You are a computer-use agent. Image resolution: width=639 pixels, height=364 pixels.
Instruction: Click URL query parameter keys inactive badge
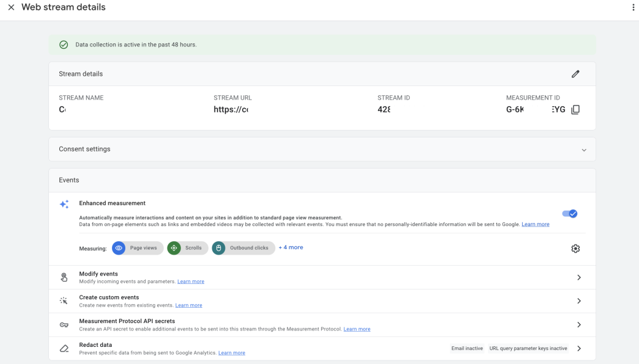[528, 349]
